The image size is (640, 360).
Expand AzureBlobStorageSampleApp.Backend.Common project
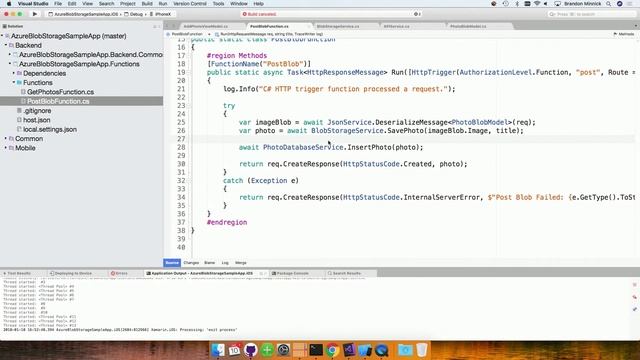(10, 54)
